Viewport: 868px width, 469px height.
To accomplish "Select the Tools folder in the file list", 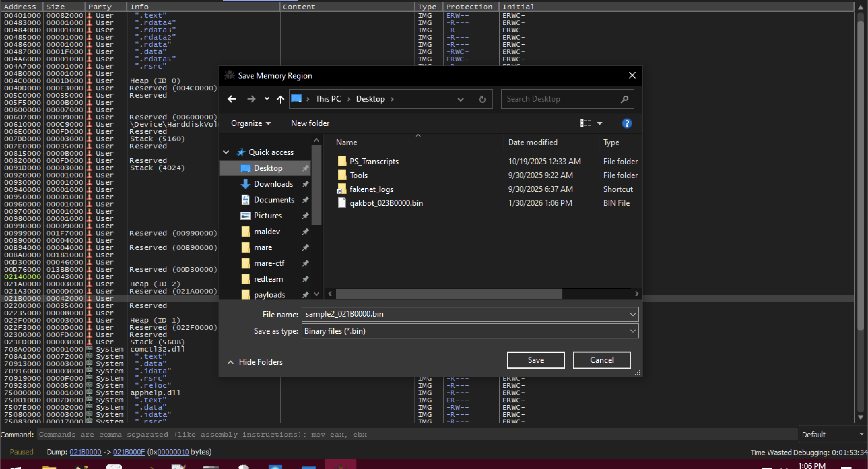I will (x=358, y=175).
